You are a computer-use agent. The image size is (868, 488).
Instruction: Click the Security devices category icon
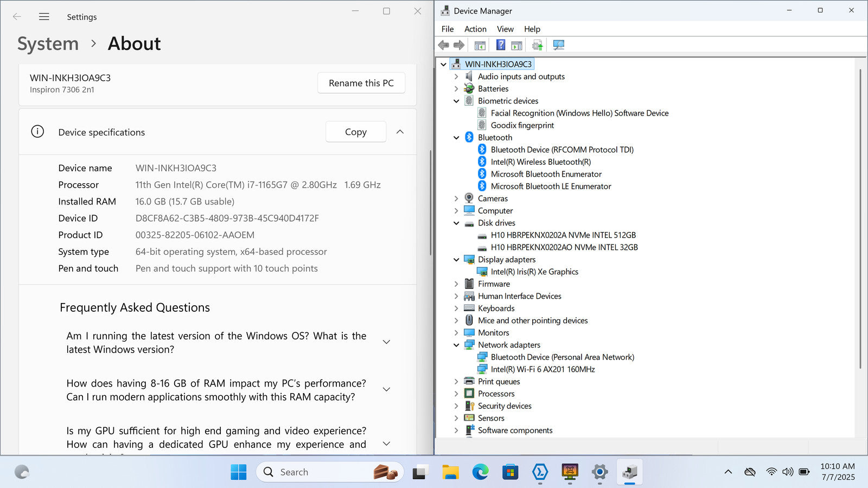coord(469,406)
